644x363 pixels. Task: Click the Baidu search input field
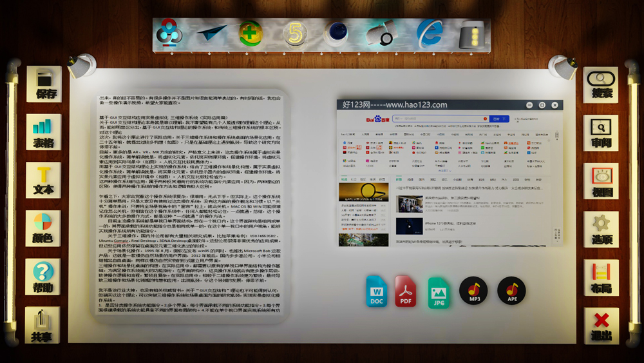(x=440, y=119)
